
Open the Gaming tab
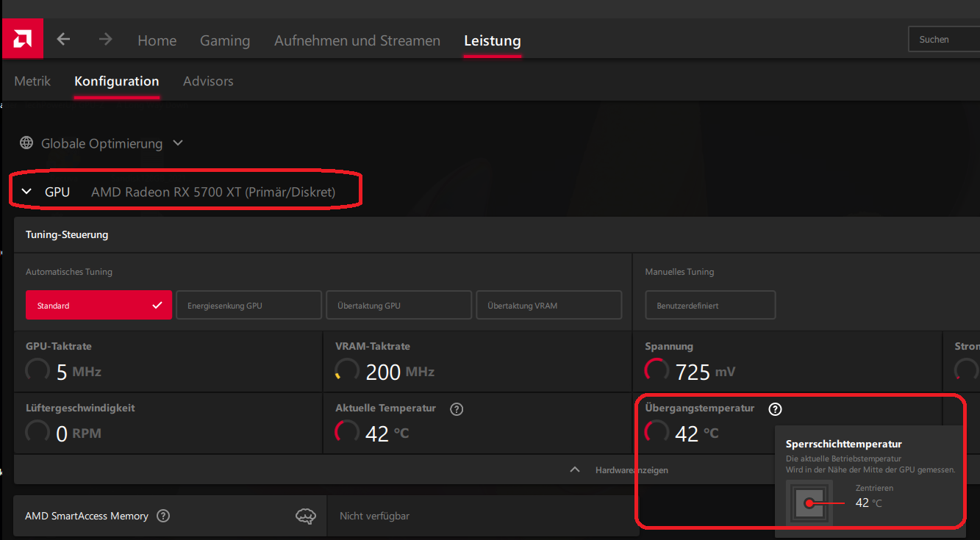coord(225,40)
